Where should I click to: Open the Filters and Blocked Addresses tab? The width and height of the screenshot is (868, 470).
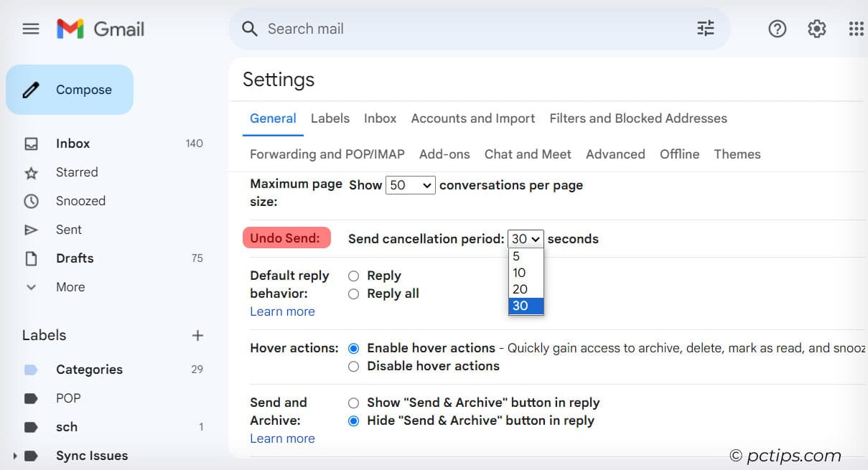[638, 118]
